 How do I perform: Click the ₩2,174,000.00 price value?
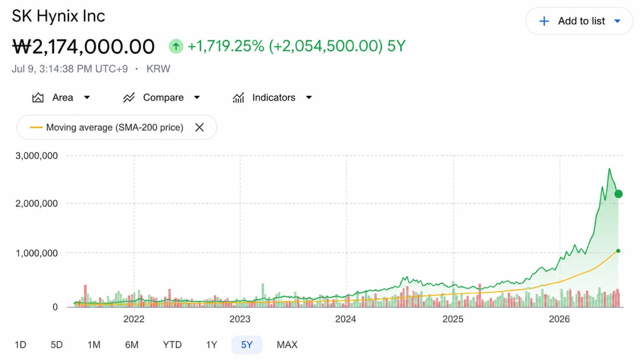pos(83,46)
